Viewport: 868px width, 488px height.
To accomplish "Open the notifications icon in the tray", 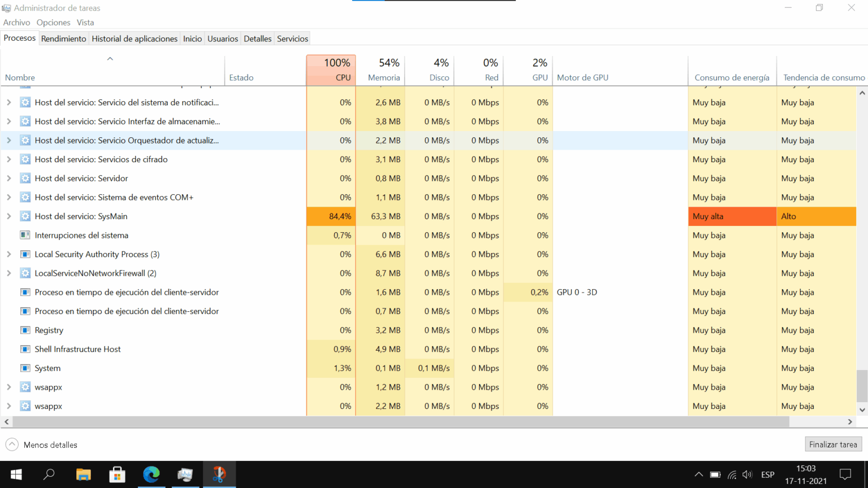I will [x=845, y=474].
